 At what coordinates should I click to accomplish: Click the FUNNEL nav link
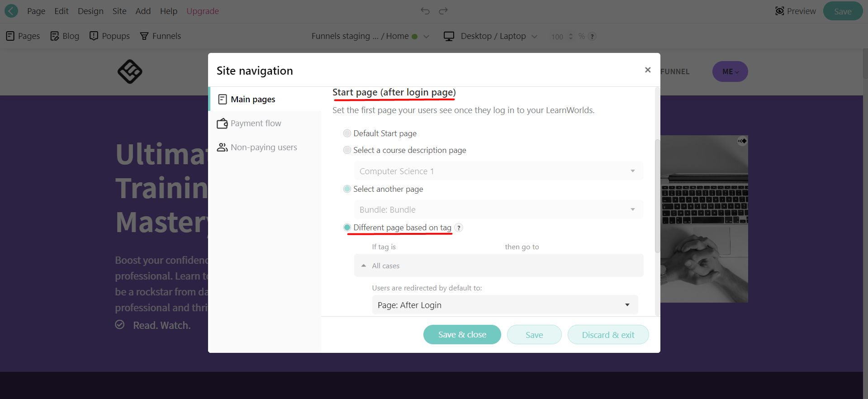[x=675, y=71]
